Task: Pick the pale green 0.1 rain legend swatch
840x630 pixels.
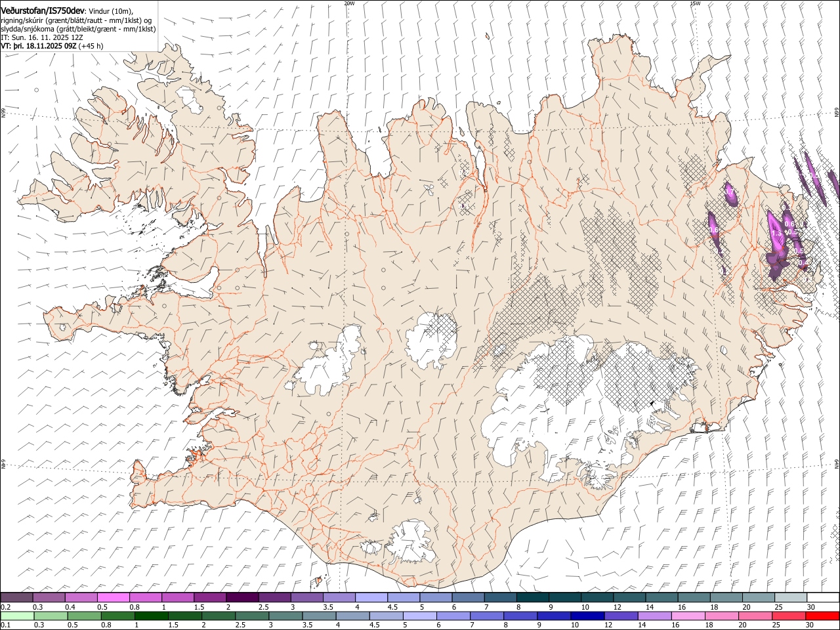Action: coord(17,616)
